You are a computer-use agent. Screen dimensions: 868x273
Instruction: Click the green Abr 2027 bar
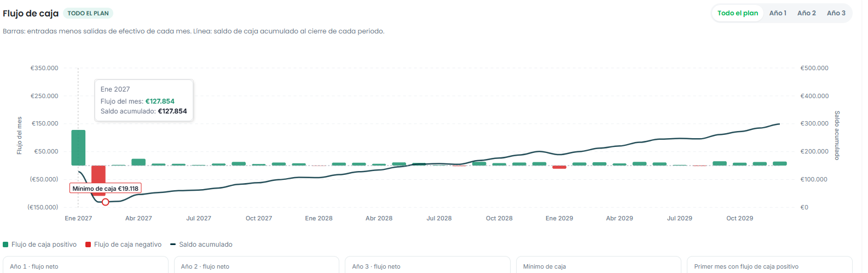(138, 162)
